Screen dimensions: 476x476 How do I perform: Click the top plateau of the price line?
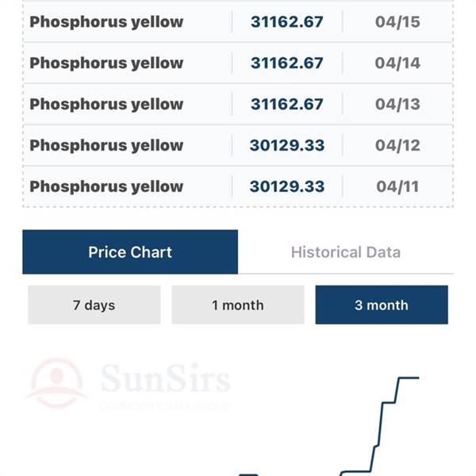point(408,378)
